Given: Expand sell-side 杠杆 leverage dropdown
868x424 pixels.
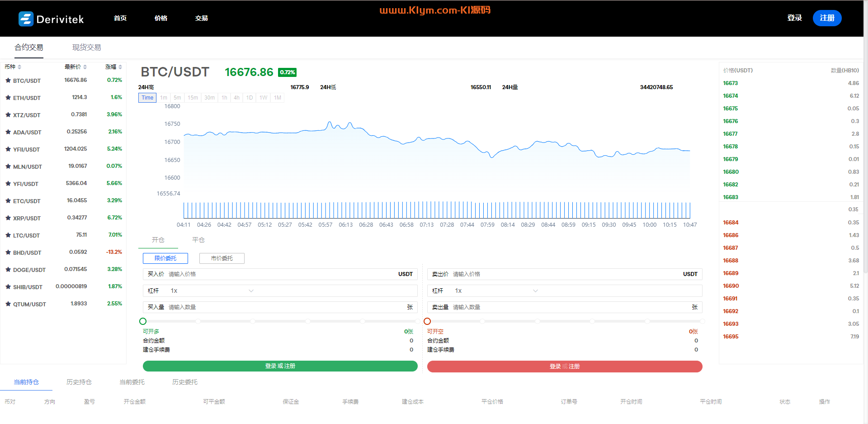Looking at the screenshot, I should (535, 291).
